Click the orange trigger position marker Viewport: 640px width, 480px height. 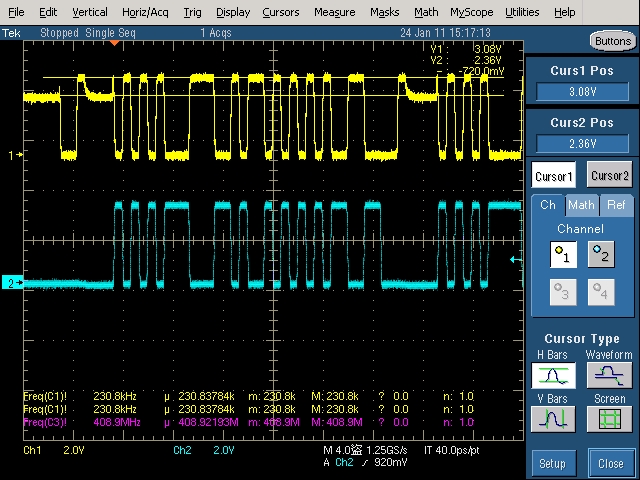pyautogui.click(x=115, y=43)
